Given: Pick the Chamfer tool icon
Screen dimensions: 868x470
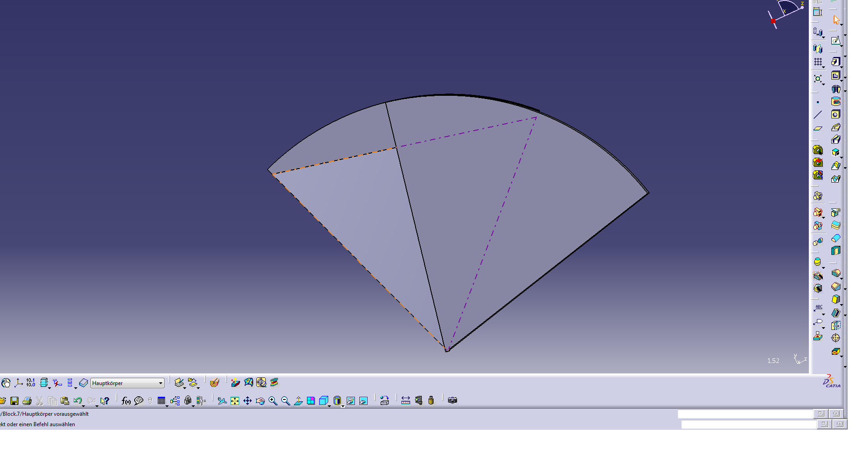Looking at the screenshot, I should [835, 287].
